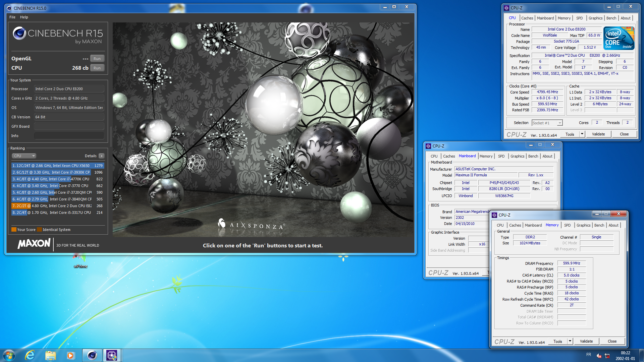This screenshot has width=644, height=362.
Task: Open the File menu in Cinebench
Action: tap(12, 17)
